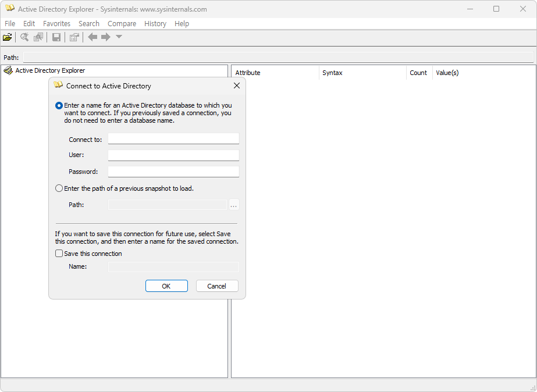This screenshot has width=537, height=392.
Task: Click the snapshot Path field in the dialog
Action: [168, 205]
